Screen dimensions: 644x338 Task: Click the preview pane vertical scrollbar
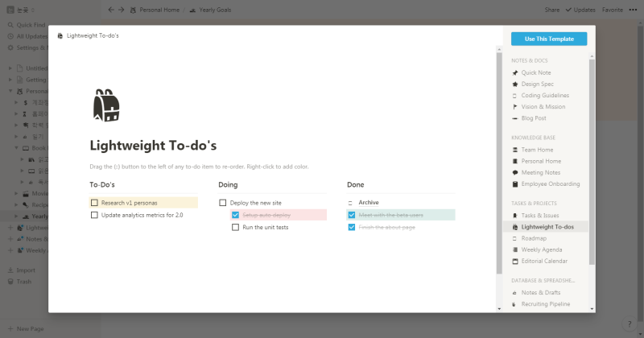coord(499,163)
